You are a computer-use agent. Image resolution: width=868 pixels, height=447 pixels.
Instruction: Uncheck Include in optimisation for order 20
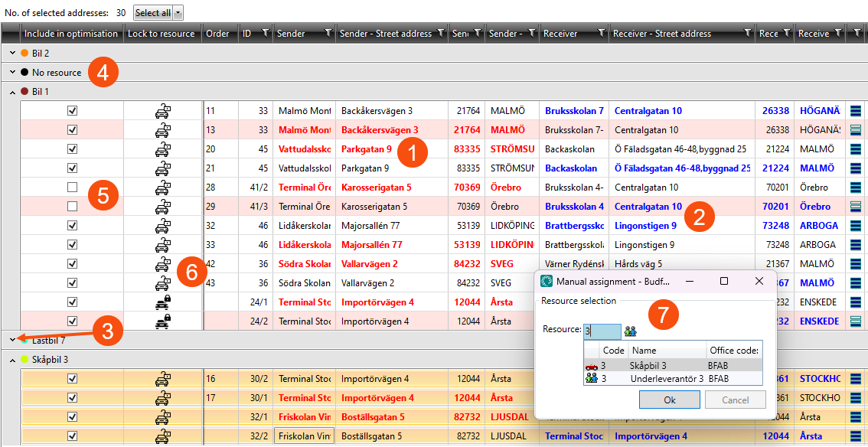coord(73,149)
